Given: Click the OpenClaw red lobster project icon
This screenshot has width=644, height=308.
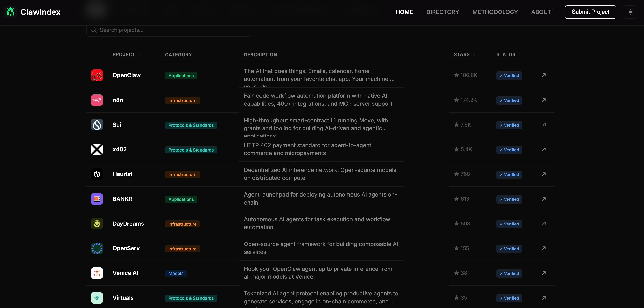Looking at the screenshot, I should click(x=97, y=75).
